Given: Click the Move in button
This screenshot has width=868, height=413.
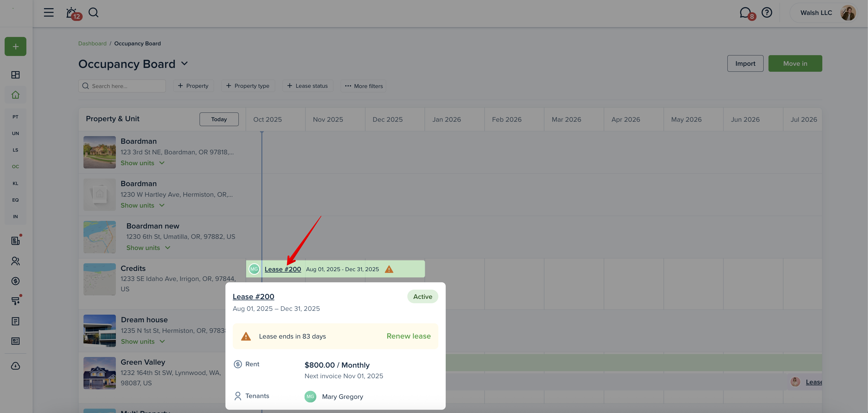Looking at the screenshot, I should [x=795, y=63].
